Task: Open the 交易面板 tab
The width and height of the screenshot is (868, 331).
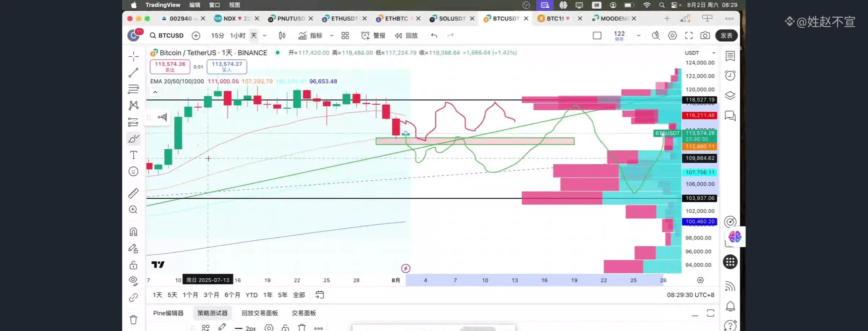Action: (304, 313)
